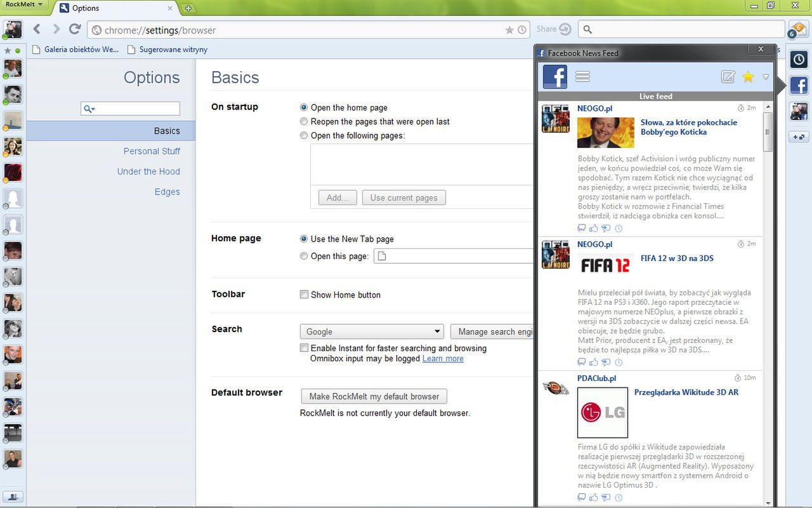Click Facebook logo in News Feed panel
This screenshot has width=812, height=508.
pos(555,77)
